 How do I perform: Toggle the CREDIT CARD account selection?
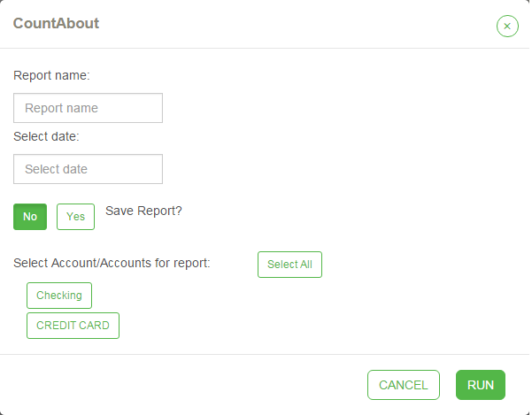pos(73,326)
